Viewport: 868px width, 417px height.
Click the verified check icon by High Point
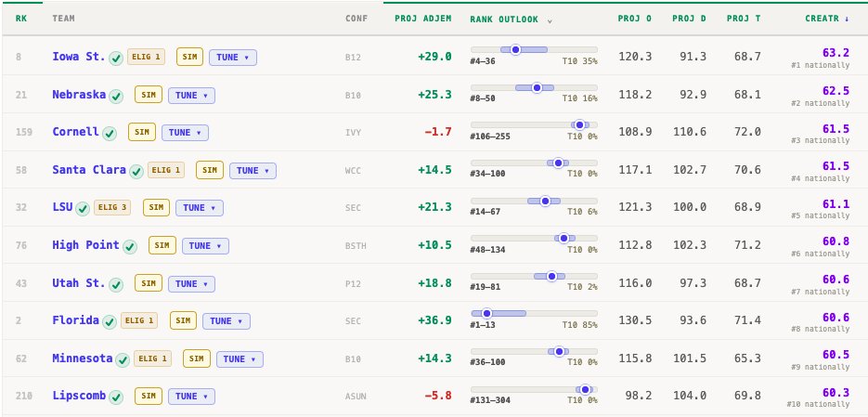(x=130, y=247)
